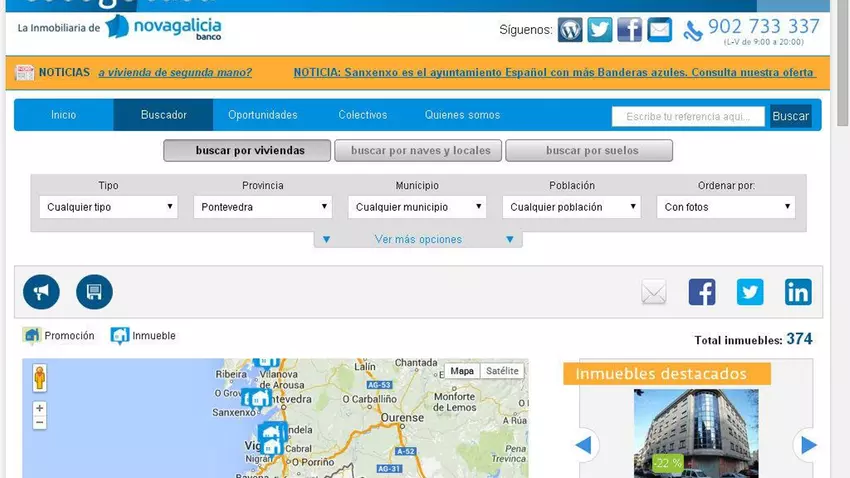
Task: Click the map zoom in plus control
Action: pos(40,408)
